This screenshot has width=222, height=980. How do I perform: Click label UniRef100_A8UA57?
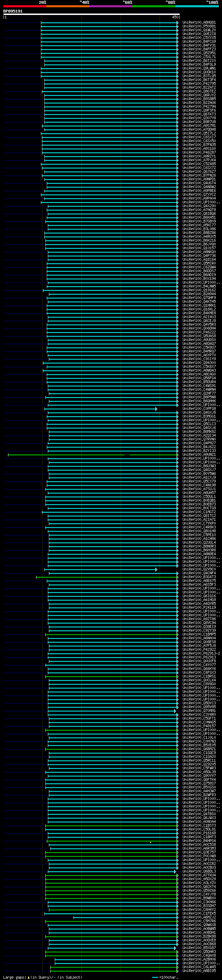coord(199,493)
